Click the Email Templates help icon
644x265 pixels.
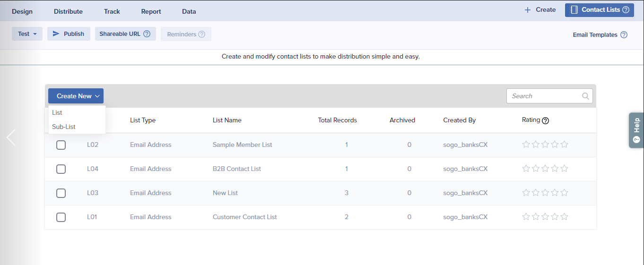click(x=624, y=35)
